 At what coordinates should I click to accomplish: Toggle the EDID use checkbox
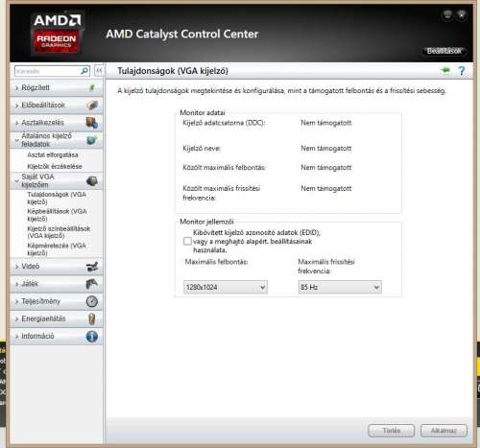(187, 241)
